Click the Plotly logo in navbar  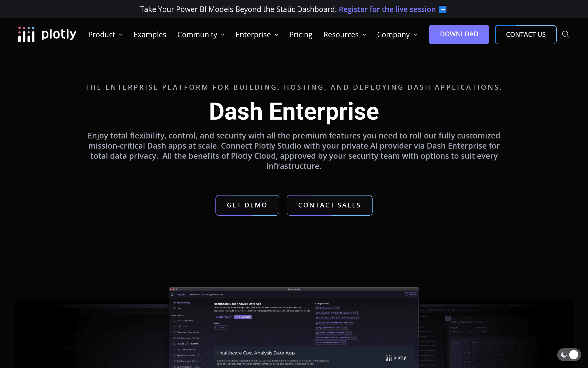[x=47, y=34]
